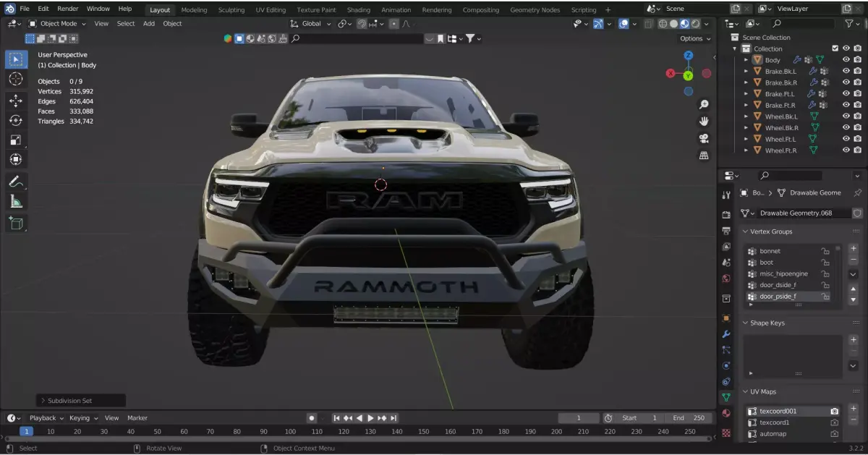Click the pin icon in Properties header

tap(857, 193)
